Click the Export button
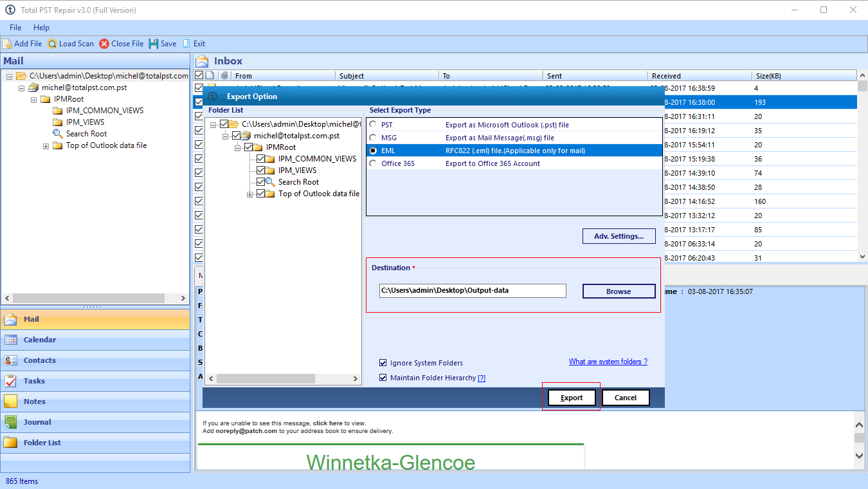 [572, 398]
